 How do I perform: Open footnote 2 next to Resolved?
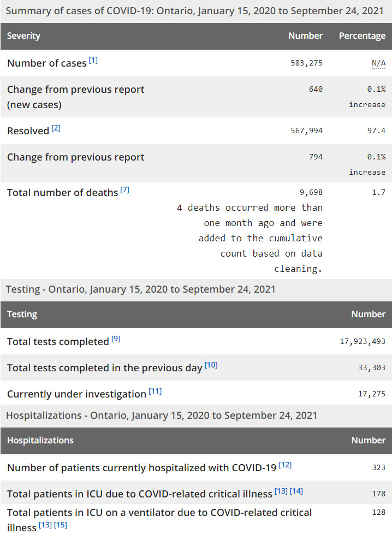pyautogui.click(x=56, y=128)
